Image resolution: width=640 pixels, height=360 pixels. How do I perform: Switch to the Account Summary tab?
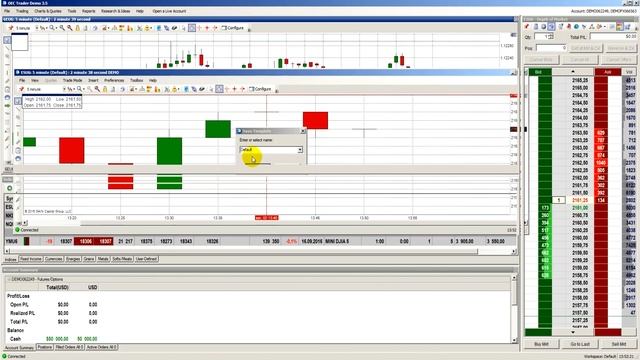19,347
